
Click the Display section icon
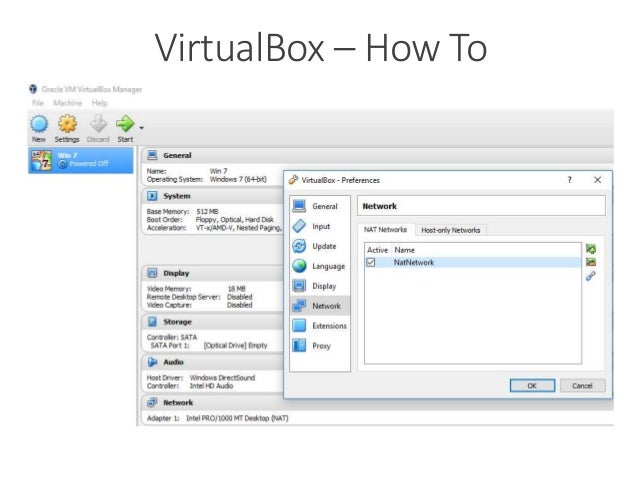point(152,273)
